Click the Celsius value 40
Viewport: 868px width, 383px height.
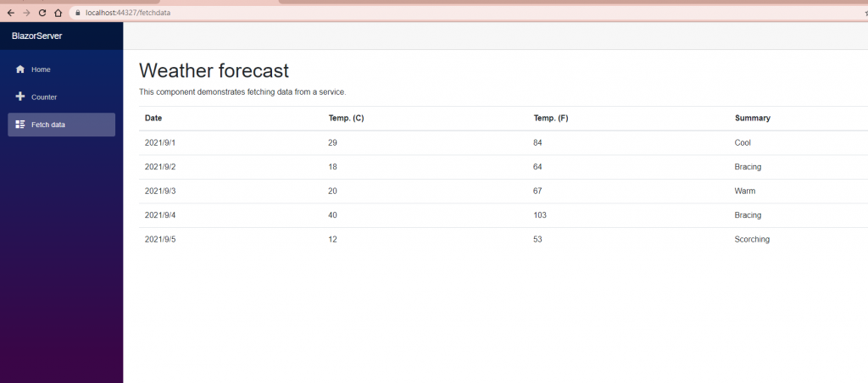point(332,214)
